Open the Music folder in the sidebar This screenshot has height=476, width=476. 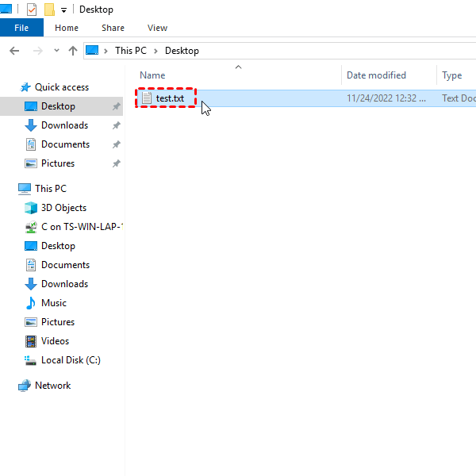54,303
